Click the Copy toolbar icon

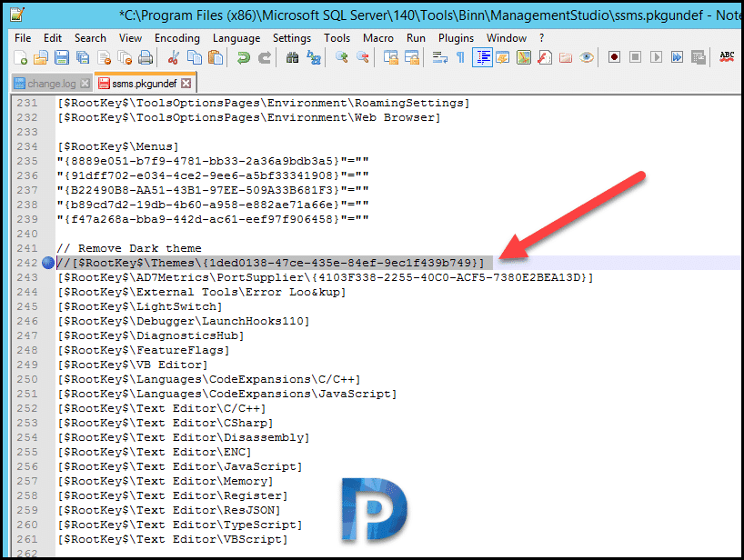(194, 57)
